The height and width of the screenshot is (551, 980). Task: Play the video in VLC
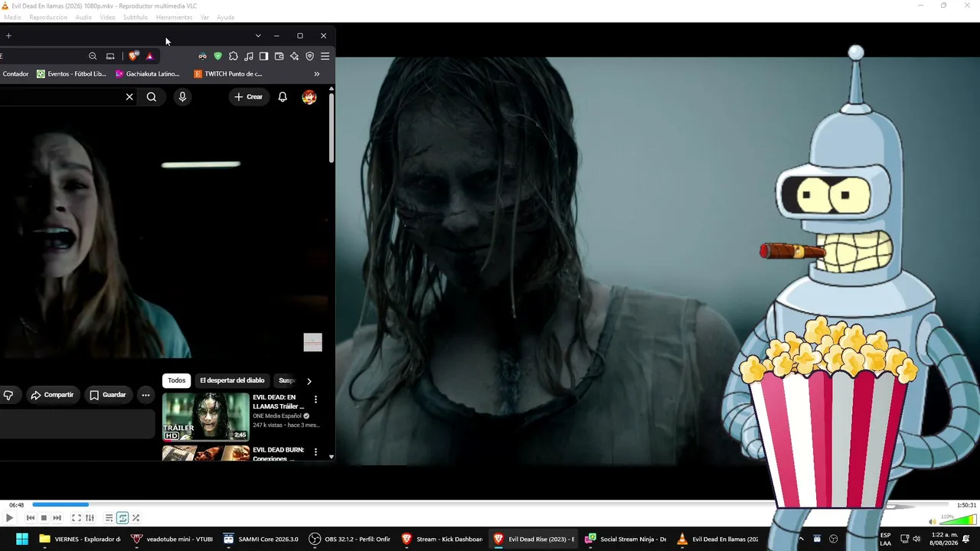pyautogui.click(x=9, y=518)
